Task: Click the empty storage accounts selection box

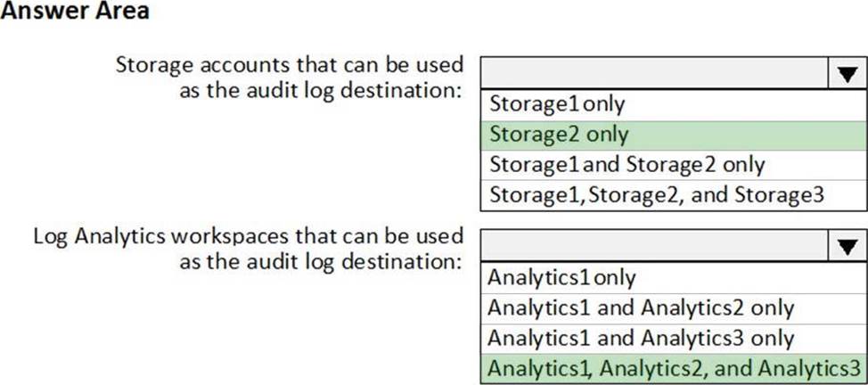Action: point(652,75)
